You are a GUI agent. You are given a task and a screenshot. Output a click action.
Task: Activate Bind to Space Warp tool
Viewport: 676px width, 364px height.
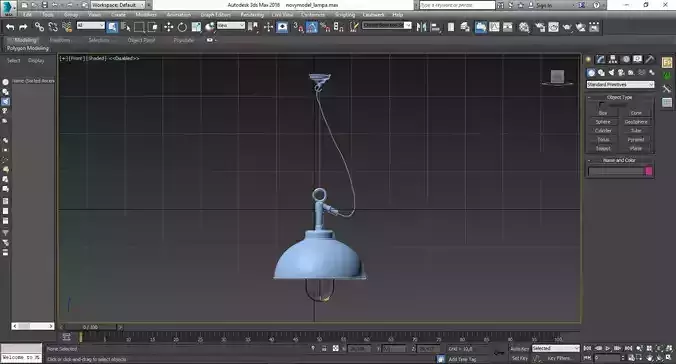pyautogui.click(x=67, y=27)
